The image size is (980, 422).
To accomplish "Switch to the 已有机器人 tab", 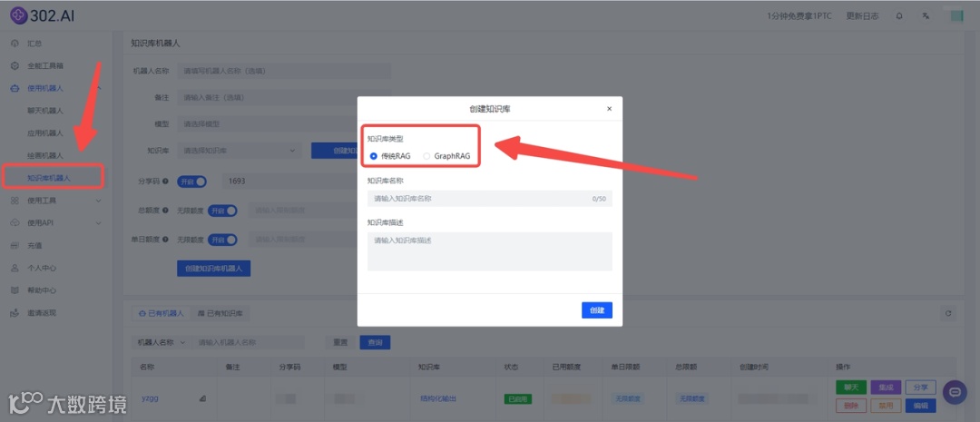I will tap(161, 313).
